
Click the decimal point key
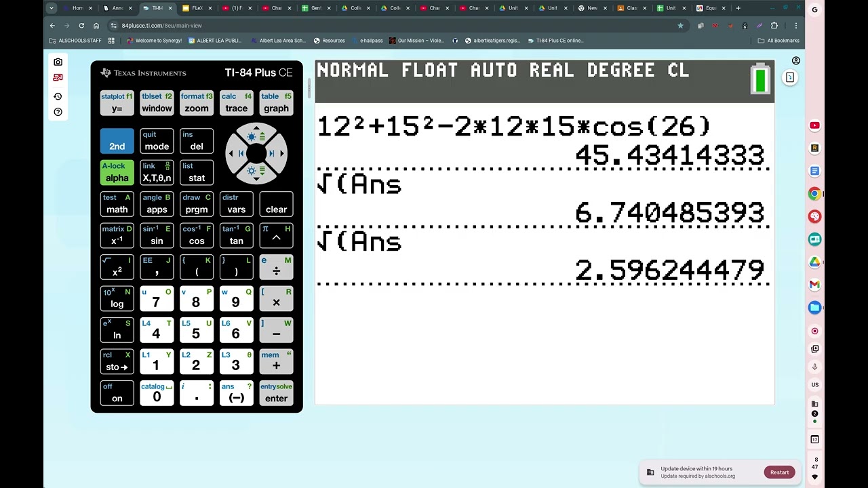[x=197, y=393]
